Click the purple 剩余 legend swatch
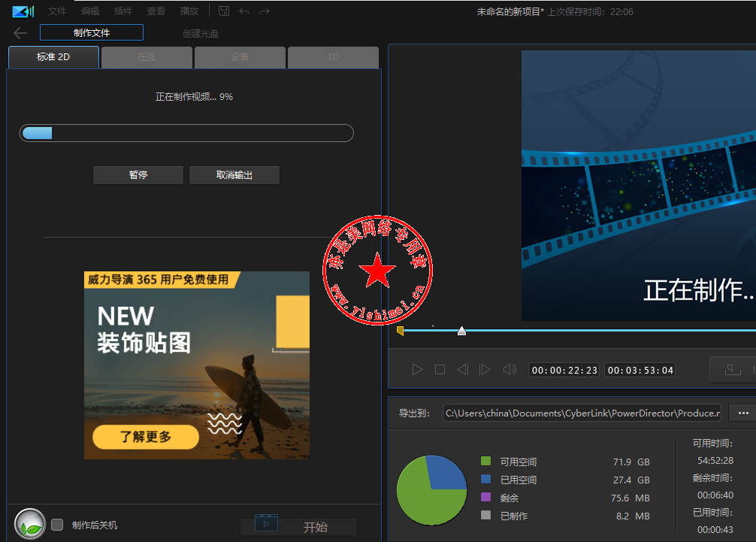The image size is (756, 542). [486, 497]
